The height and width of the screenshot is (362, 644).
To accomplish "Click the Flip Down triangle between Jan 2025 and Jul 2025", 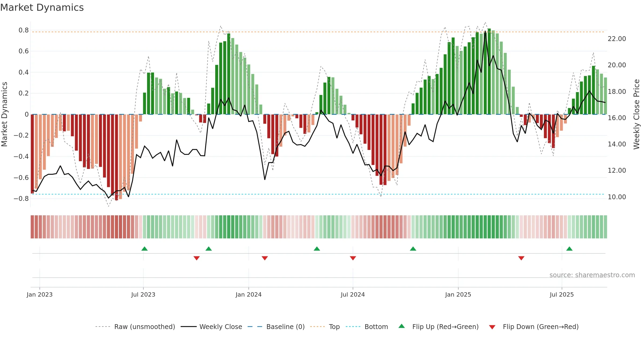I will click(x=521, y=258).
